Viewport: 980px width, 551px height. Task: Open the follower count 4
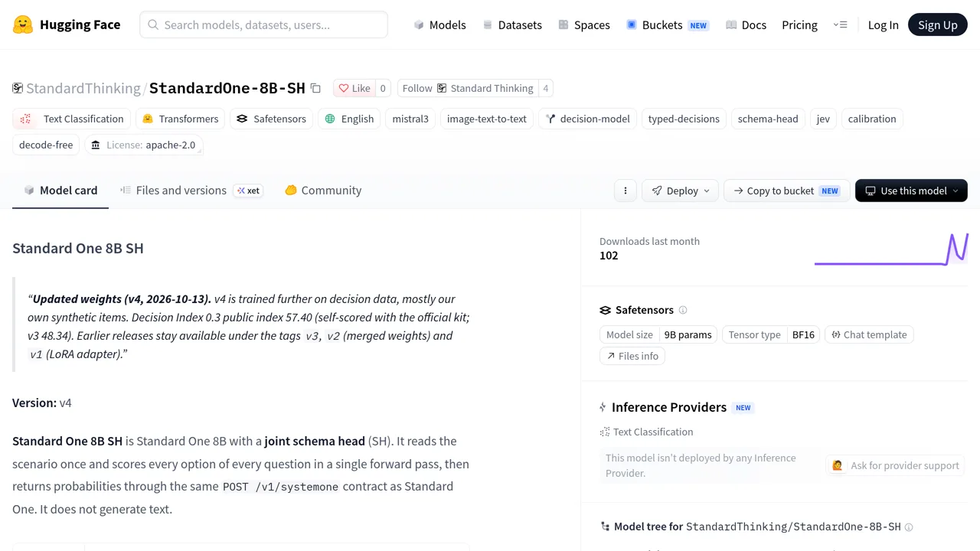pos(546,88)
